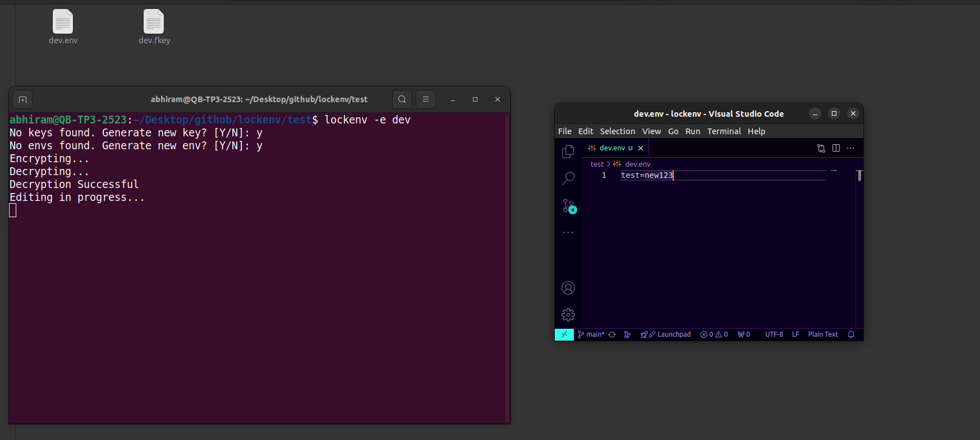Open the Search view in VS Code sidebar
This screenshot has width=980, height=440.
[x=568, y=178]
